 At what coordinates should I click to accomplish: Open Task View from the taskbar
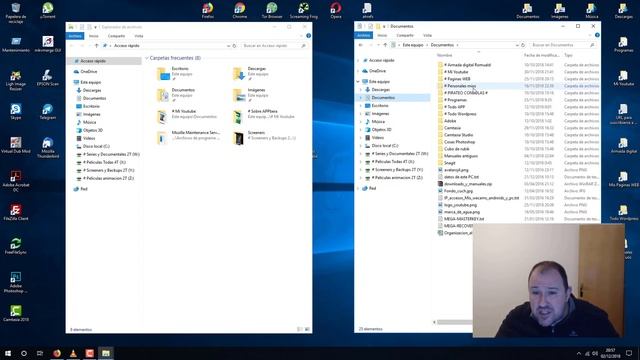(40, 353)
